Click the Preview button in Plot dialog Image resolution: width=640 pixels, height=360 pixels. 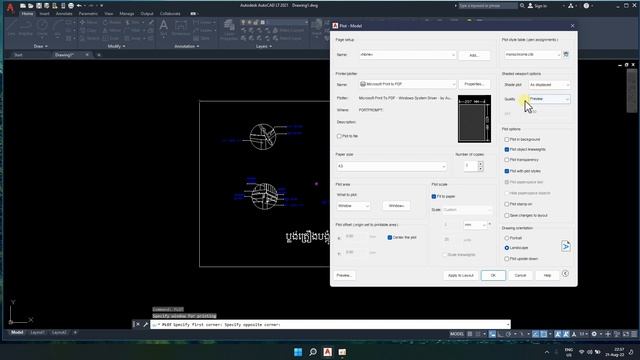coord(344,276)
